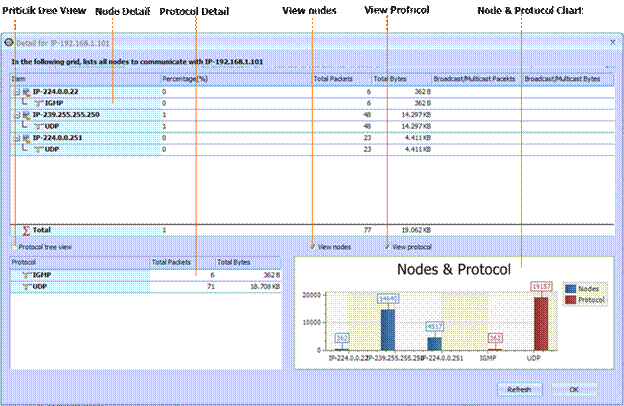Click the Nodes & Protocol chart title
Screen dimensions: 624x406
point(454,269)
